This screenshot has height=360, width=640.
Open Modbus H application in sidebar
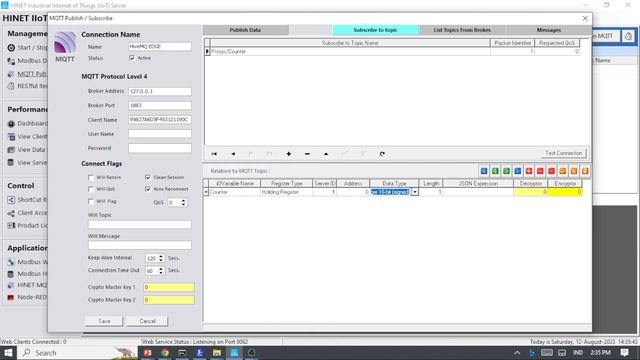pyautogui.click(x=27, y=273)
